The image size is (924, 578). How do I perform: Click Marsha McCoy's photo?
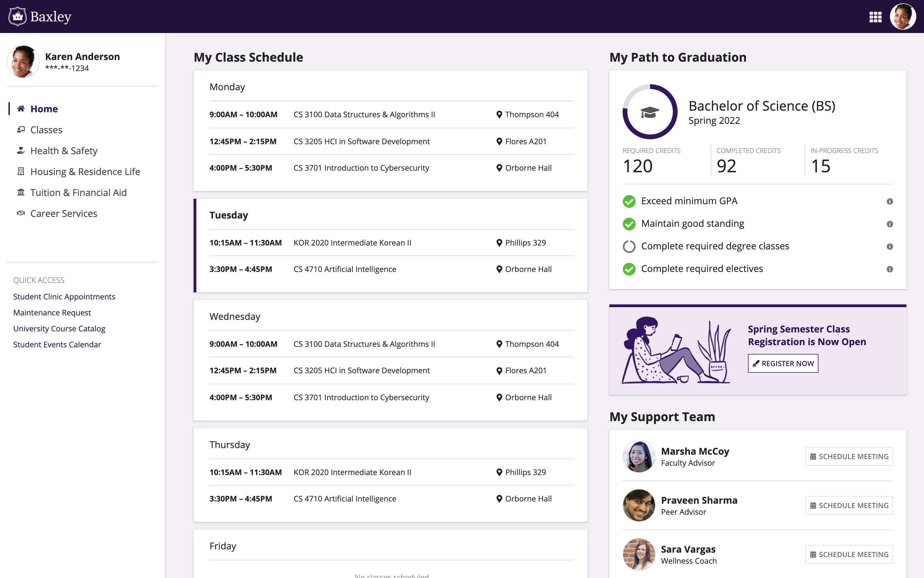click(x=639, y=456)
